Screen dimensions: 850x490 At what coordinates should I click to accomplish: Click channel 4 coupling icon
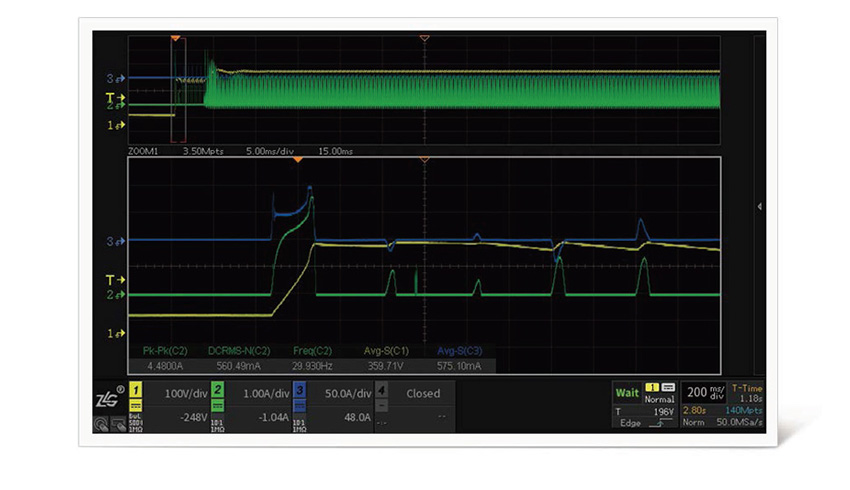coord(381,405)
